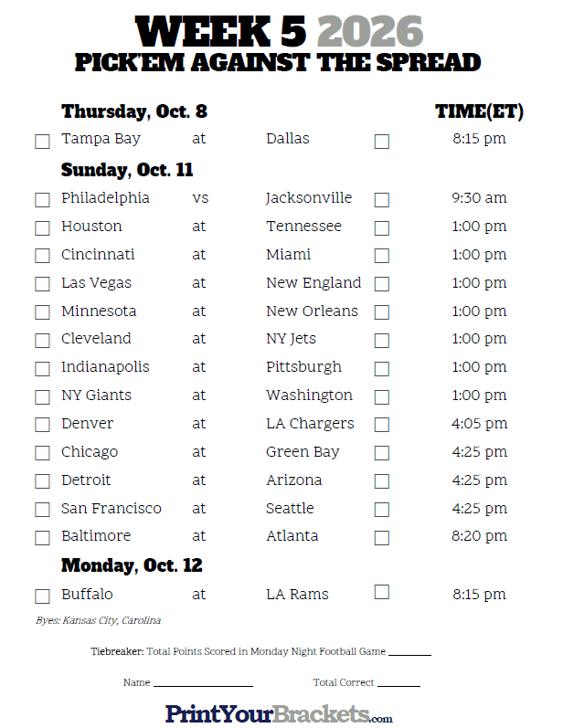Image resolution: width=563 pixels, height=728 pixels.
Task: Check the Las Vegas pick box
Action: click(x=42, y=284)
